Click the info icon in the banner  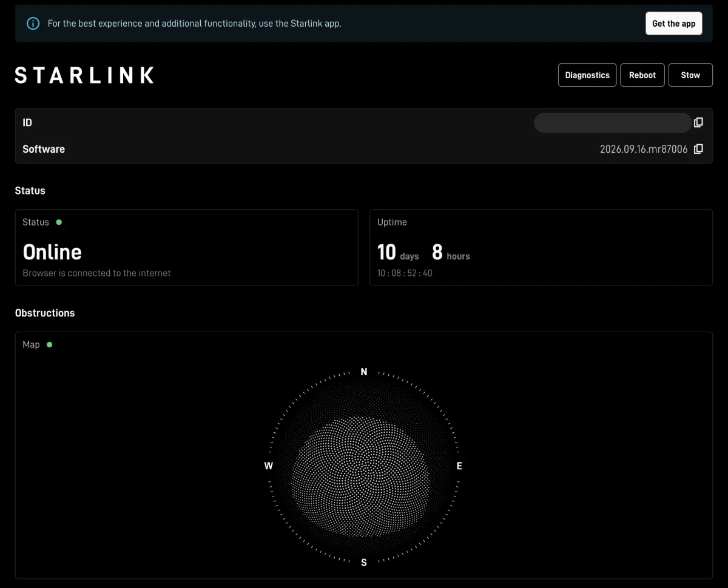pyautogui.click(x=33, y=24)
